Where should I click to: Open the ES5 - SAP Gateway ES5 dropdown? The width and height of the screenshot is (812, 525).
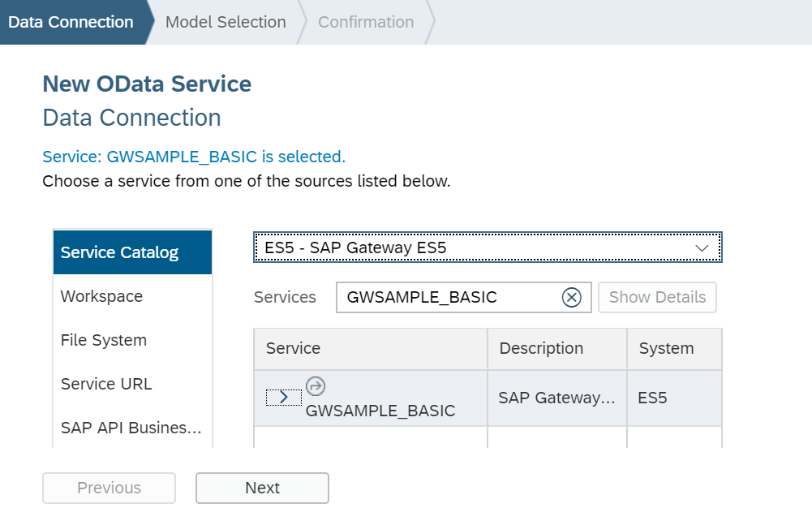[x=487, y=247]
